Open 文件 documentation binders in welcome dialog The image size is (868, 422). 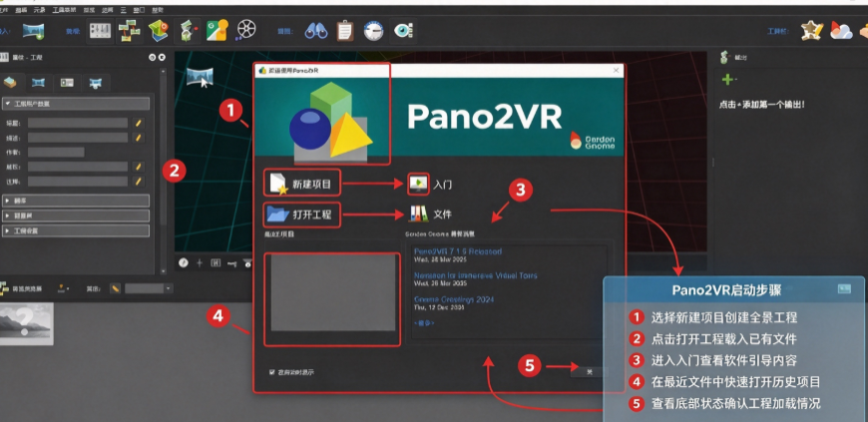pyautogui.click(x=431, y=213)
